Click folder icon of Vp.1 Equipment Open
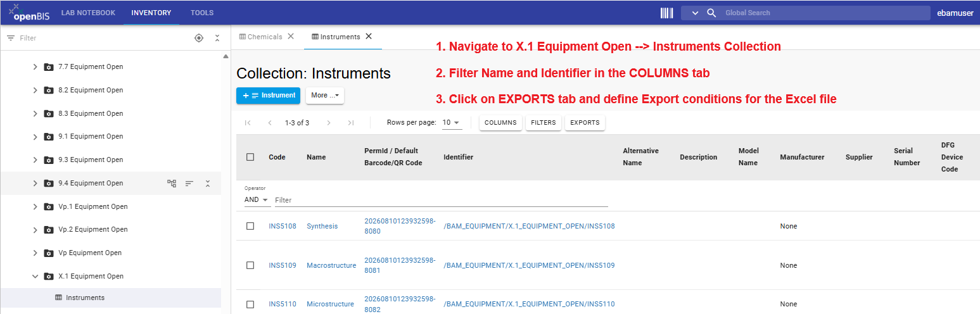The height and width of the screenshot is (314, 980). pyautogui.click(x=49, y=206)
